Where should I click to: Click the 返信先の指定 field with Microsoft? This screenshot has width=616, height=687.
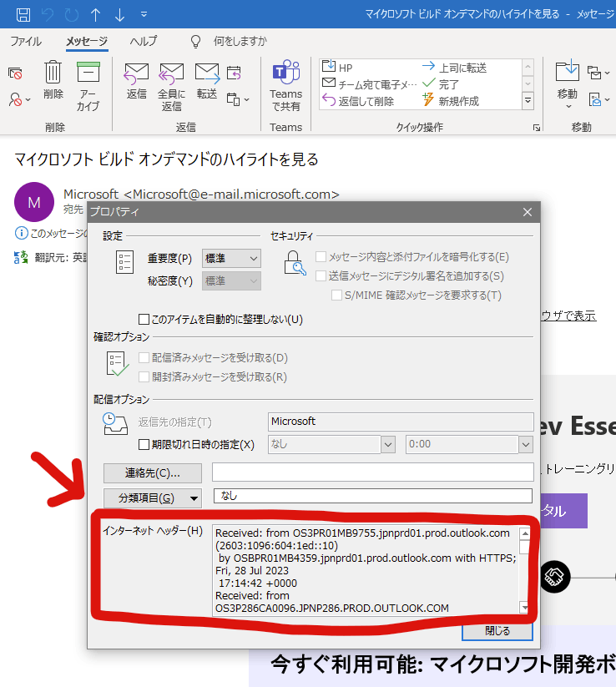[x=401, y=422]
